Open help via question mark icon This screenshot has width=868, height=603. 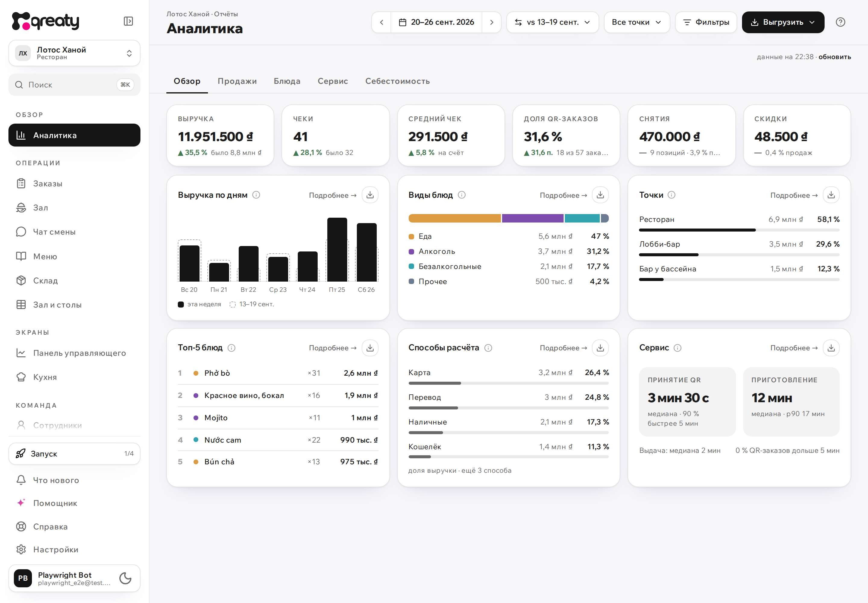tap(841, 22)
